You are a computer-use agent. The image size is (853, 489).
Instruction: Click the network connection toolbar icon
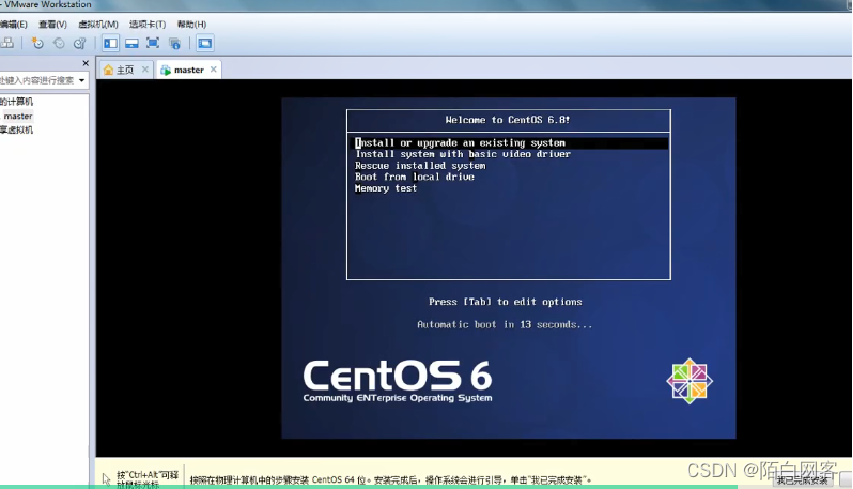coord(7,42)
